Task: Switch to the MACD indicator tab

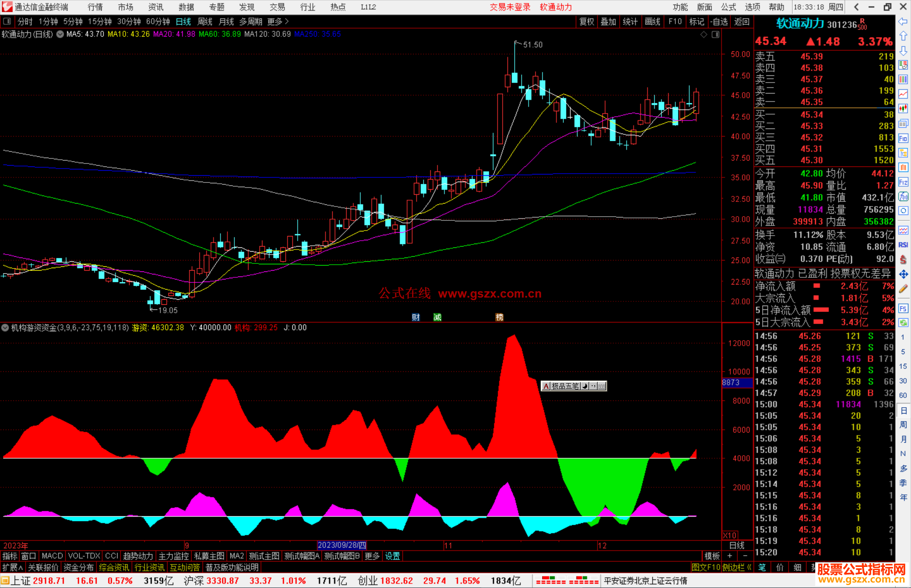Action: tap(52, 556)
